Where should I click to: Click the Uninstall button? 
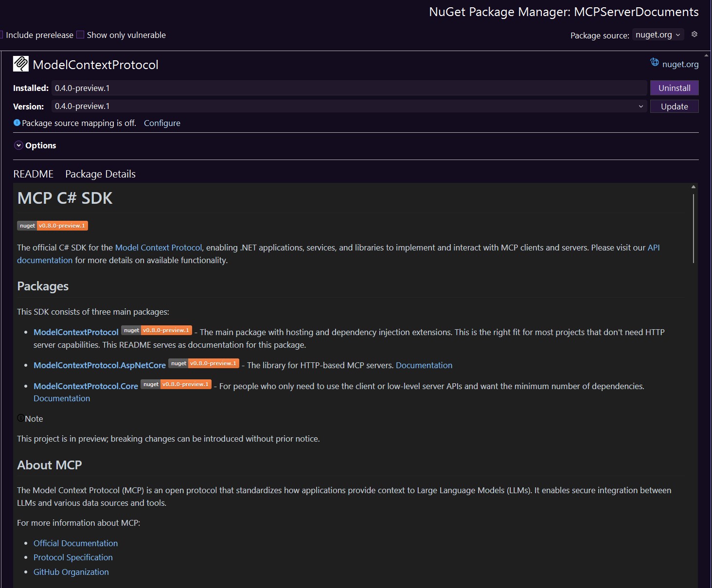coord(674,88)
